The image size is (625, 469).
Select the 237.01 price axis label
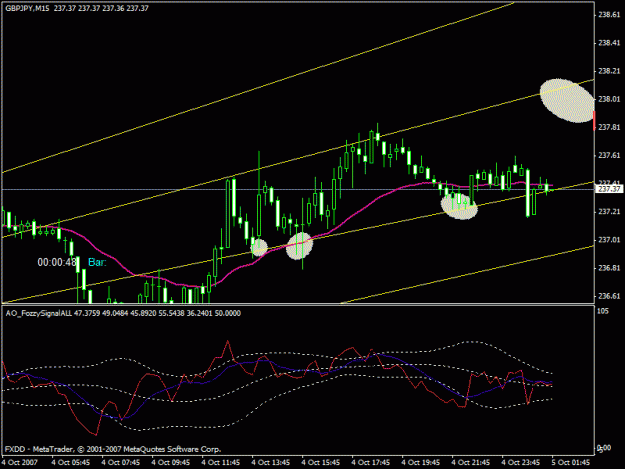click(609, 239)
